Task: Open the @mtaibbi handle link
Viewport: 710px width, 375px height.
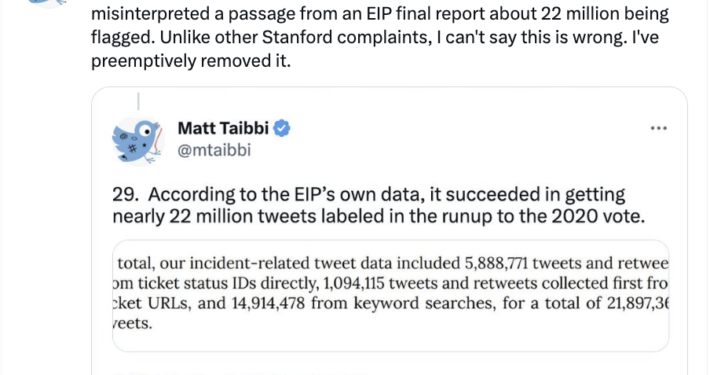Action: click(x=214, y=150)
